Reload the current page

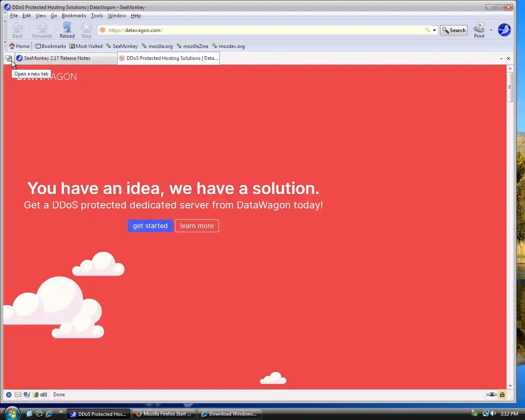pos(67,30)
